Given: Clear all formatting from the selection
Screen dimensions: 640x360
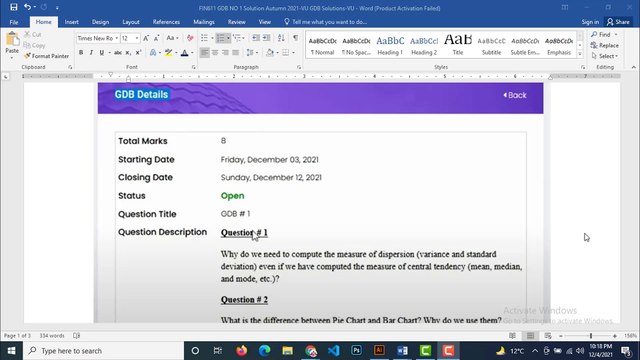Looking at the screenshot, I should click(x=190, y=38).
